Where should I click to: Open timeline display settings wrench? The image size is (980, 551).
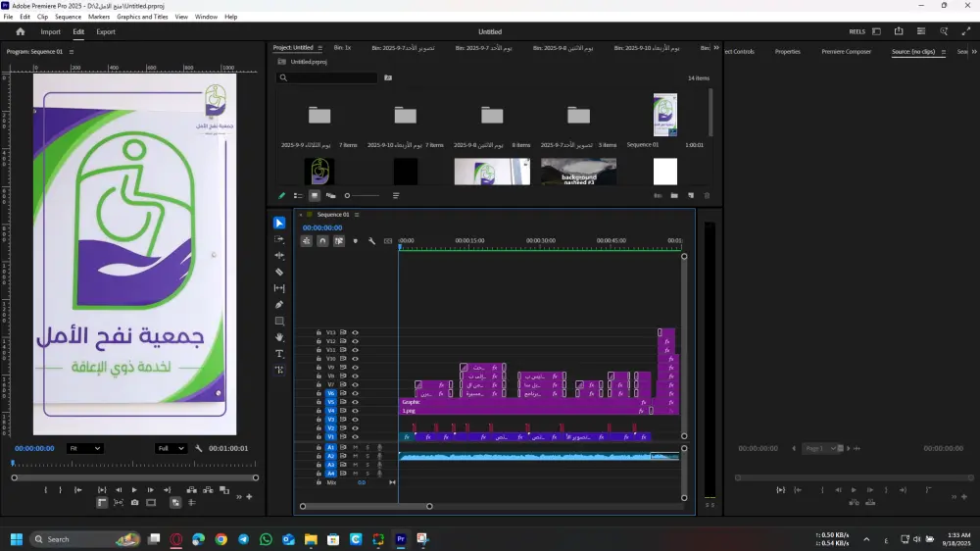371,240
